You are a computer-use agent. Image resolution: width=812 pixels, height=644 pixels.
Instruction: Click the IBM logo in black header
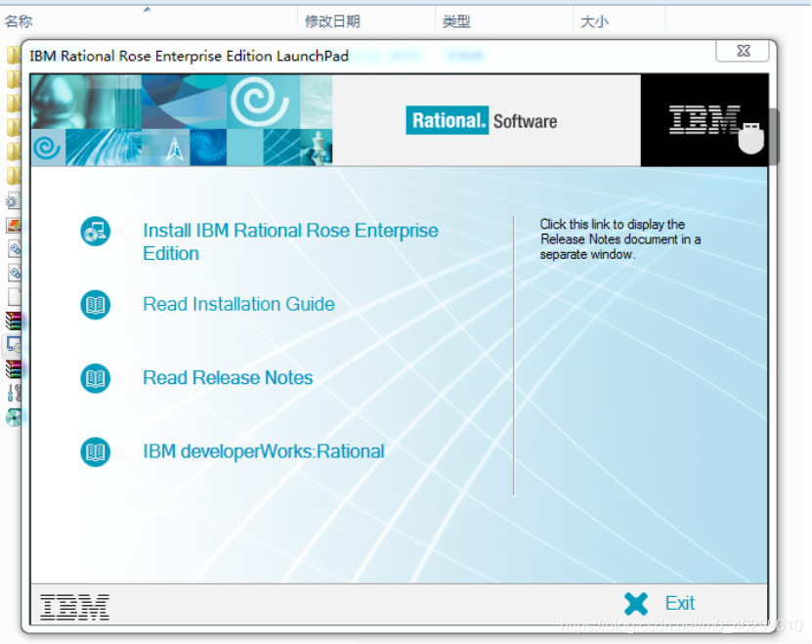click(x=705, y=120)
